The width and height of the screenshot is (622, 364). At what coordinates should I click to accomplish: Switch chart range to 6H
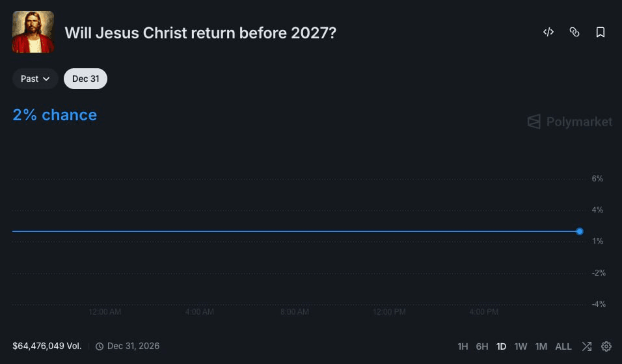click(x=482, y=346)
